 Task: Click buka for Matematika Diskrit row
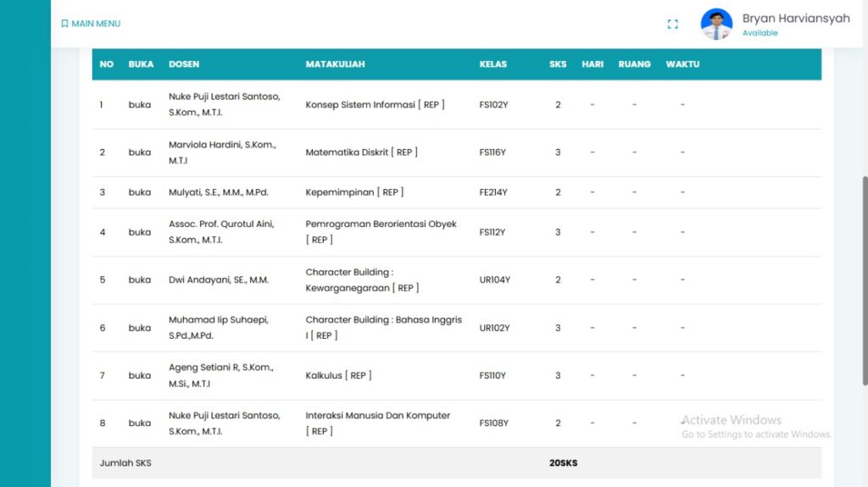pyautogui.click(x=140, y=152)
